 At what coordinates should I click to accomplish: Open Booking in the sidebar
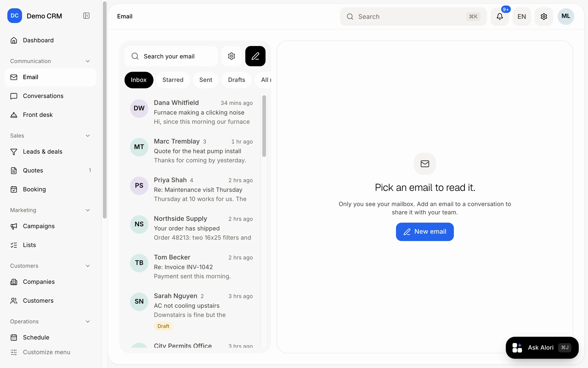[51, 189]
